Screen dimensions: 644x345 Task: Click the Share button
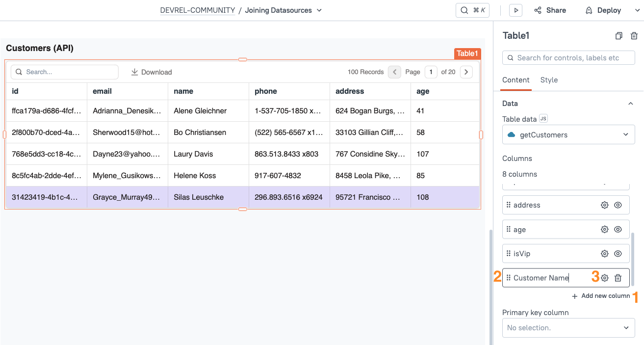click(550, 10)
